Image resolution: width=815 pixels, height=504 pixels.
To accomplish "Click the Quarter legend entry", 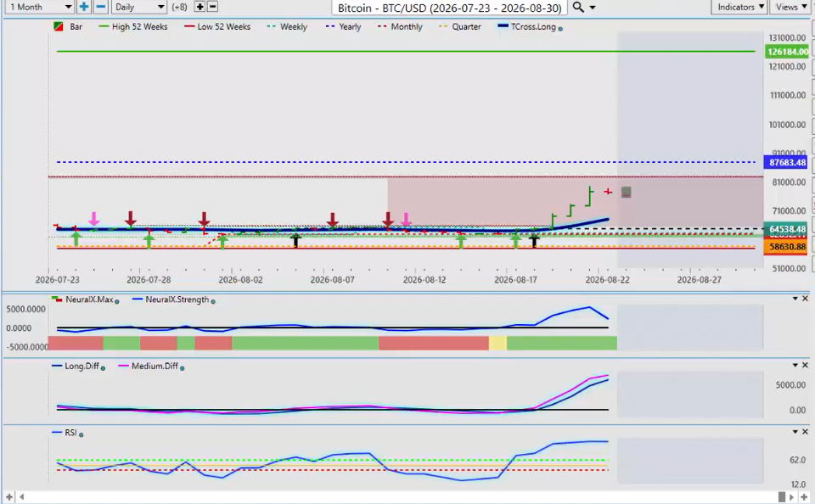I will pyautogui.click(x=460, y=26).
